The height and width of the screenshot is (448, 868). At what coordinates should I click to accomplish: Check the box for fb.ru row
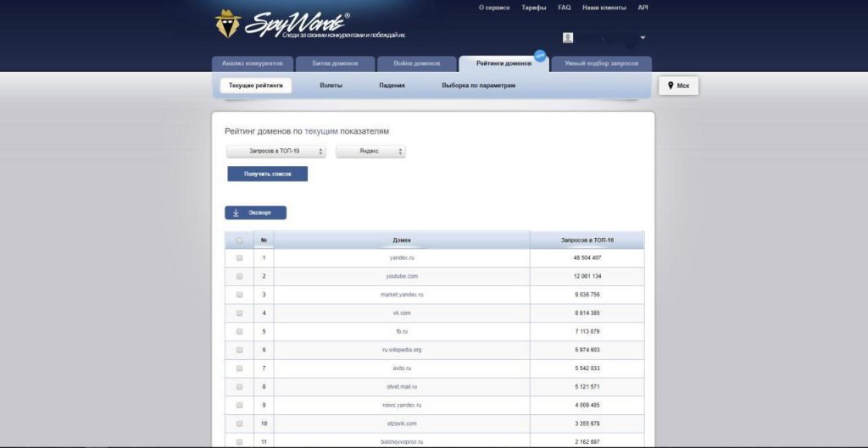coord(239,331)
